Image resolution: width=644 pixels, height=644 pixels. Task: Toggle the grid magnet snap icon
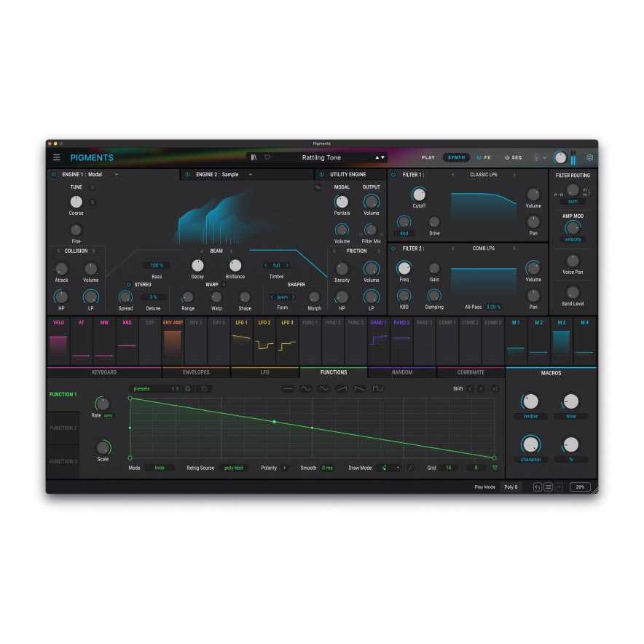pyautogui.click(x=495, y=468)
